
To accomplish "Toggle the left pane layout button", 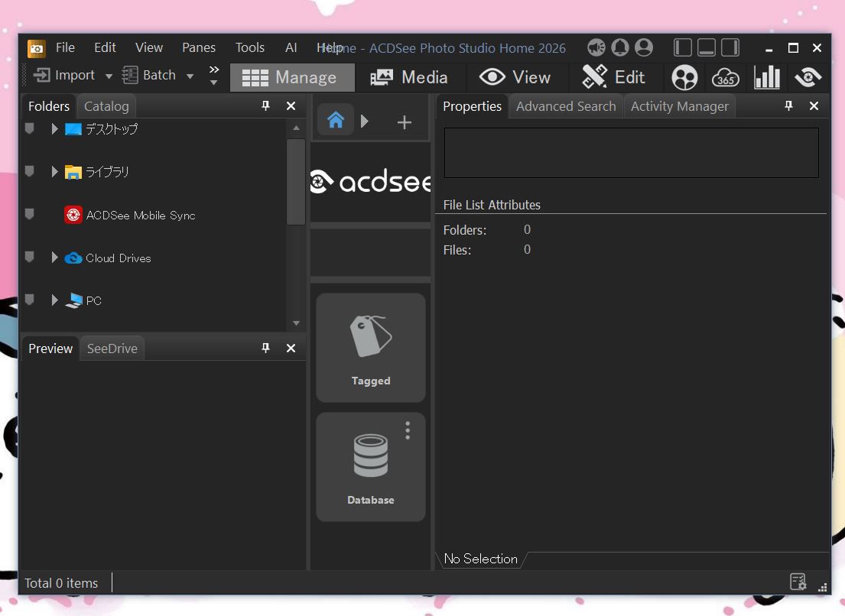I will (x=683, y=47).
